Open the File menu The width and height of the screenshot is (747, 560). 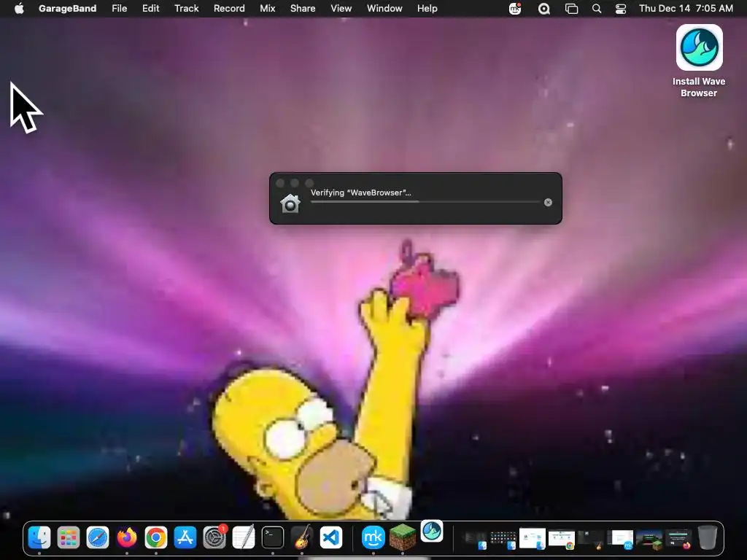(x=119, y=9)
